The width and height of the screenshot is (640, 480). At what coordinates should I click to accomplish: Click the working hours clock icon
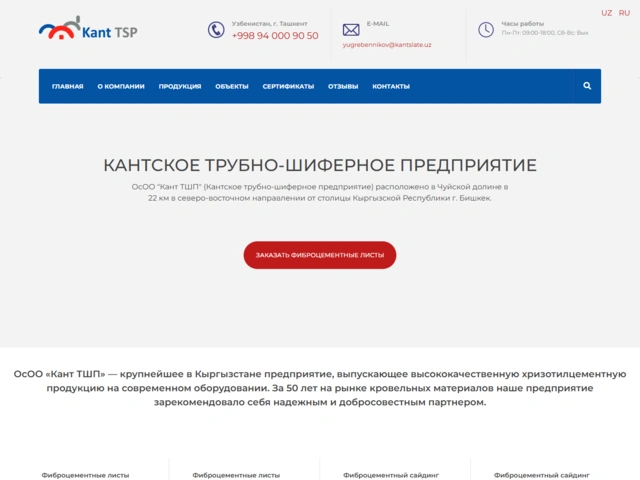(x=486, y=30)
